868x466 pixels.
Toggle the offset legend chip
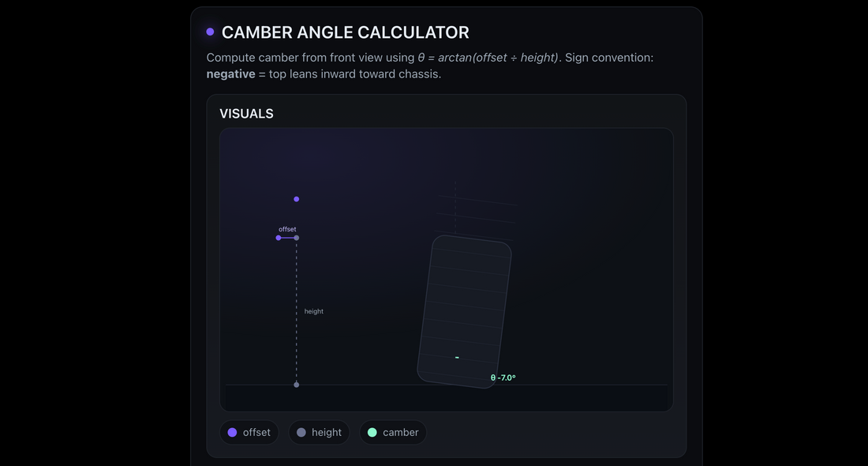coord(249,432)
